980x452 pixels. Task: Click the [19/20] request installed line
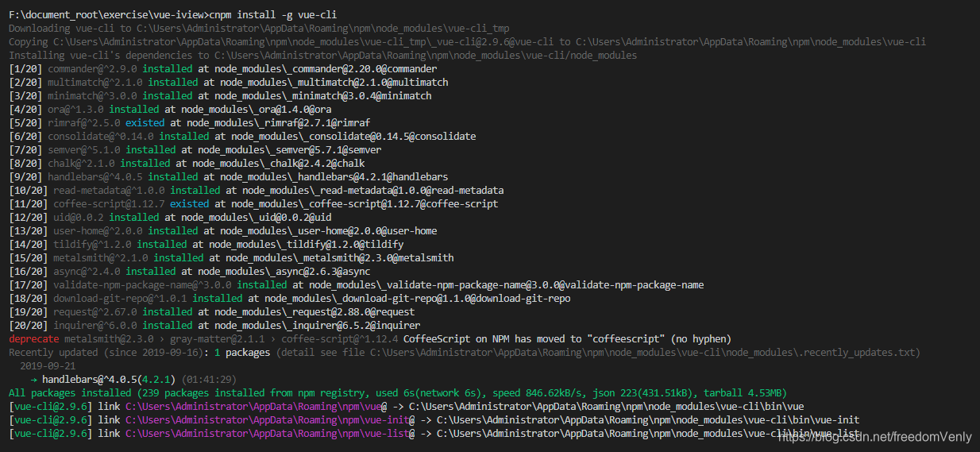pos(212,311)
